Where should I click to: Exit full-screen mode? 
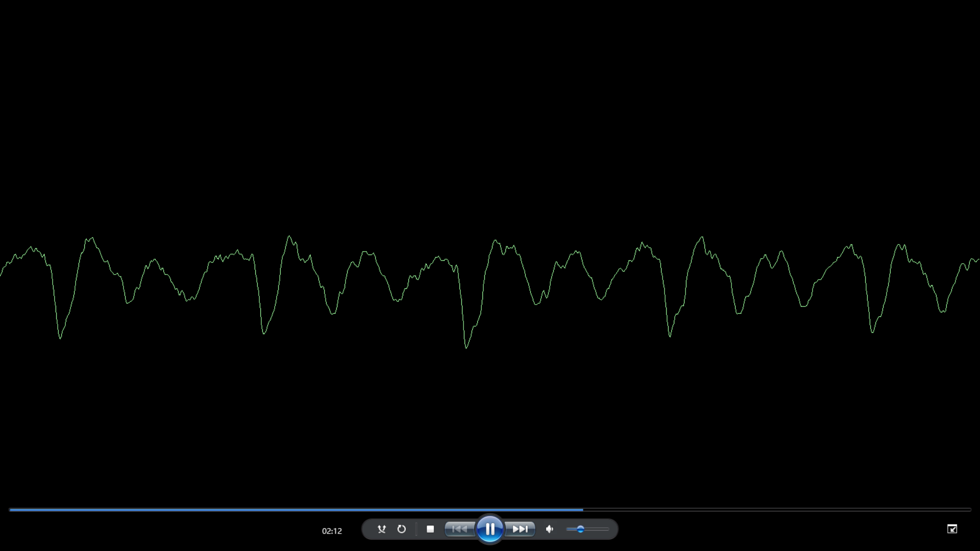pos(952,529)
